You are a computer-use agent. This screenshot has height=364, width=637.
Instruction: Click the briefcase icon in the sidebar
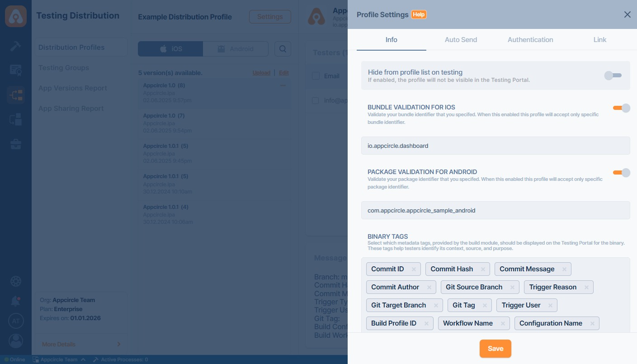point(16,144)
